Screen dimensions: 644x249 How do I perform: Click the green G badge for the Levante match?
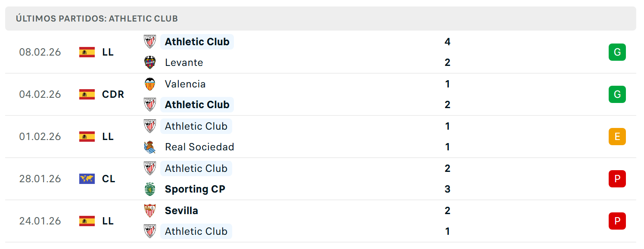click(617, 52)
